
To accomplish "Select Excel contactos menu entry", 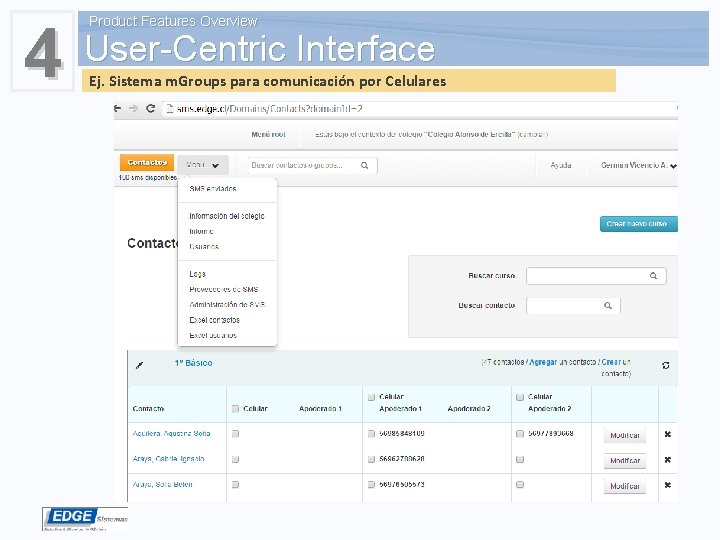I will pos(214,320).
